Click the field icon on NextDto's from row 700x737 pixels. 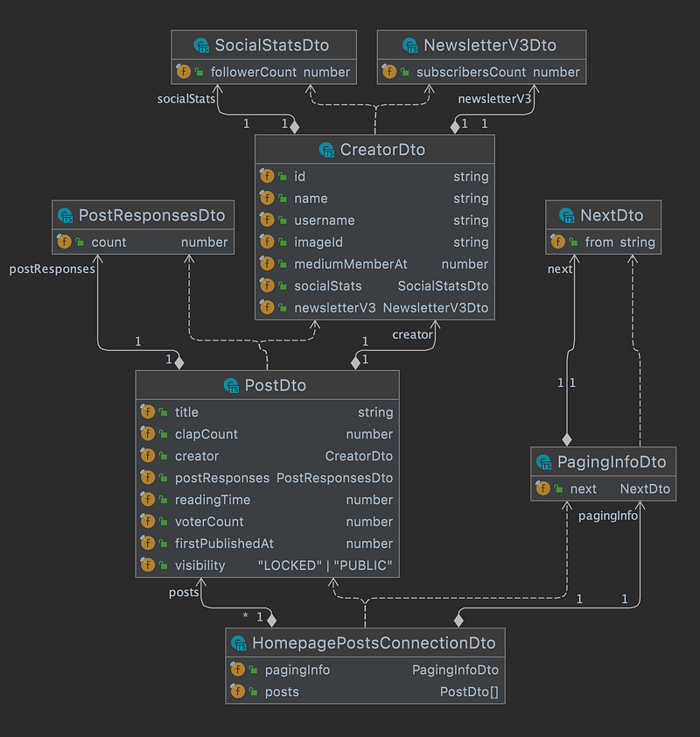557,242
